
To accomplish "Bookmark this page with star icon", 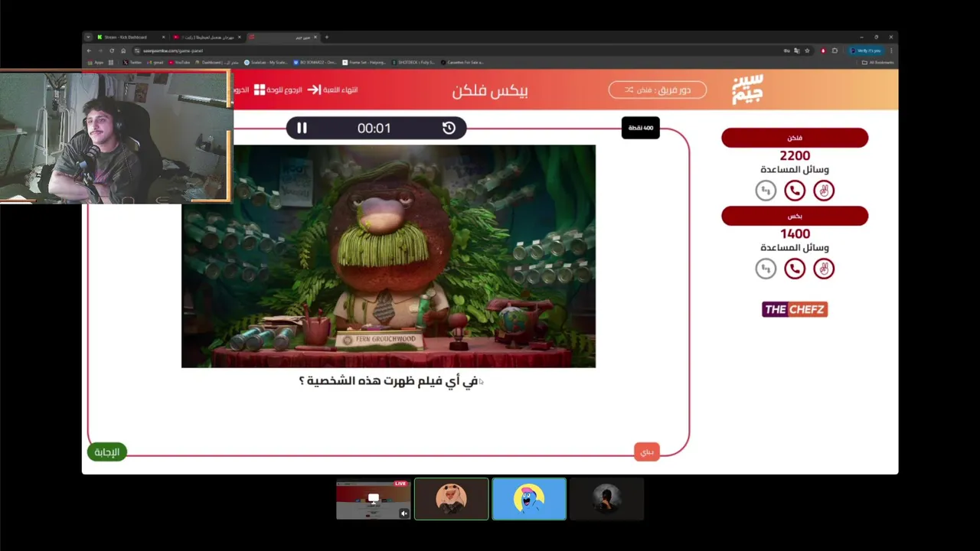I will click(807, 51).
